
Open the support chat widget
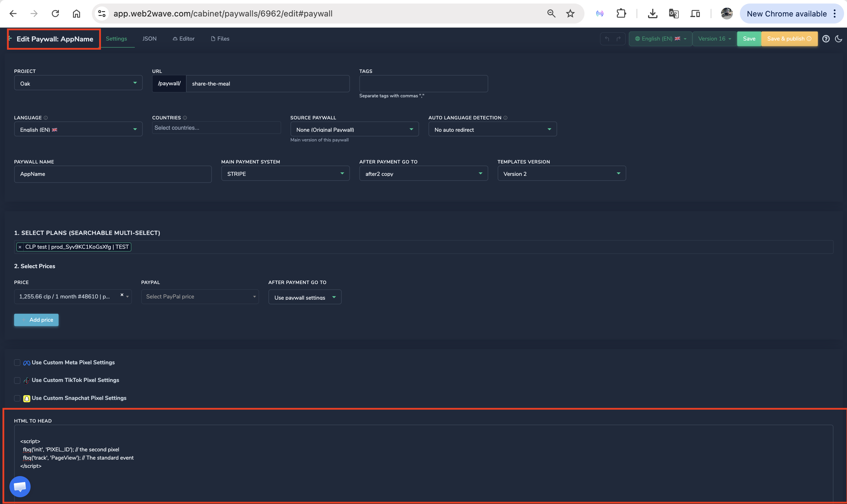pyautogui.click(x=20, y=487)
